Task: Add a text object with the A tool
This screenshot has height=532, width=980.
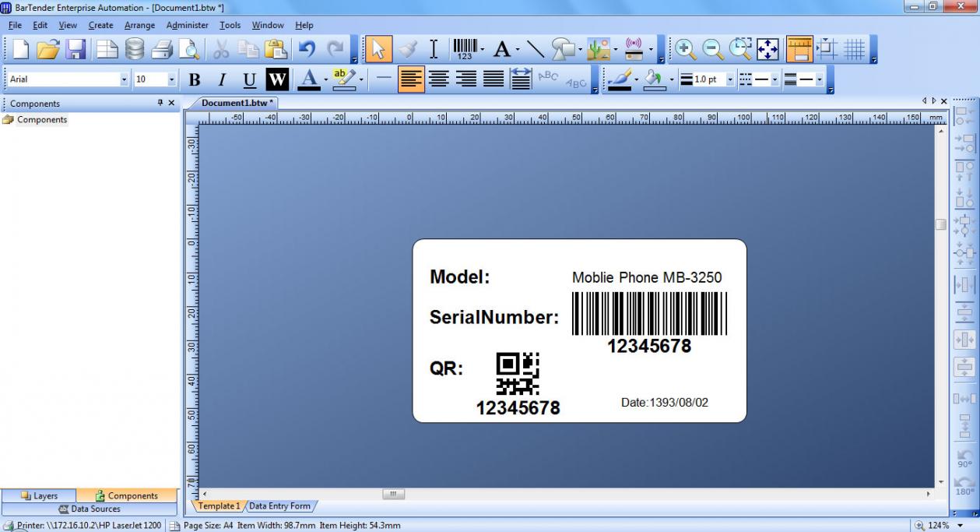Action: 502,50
